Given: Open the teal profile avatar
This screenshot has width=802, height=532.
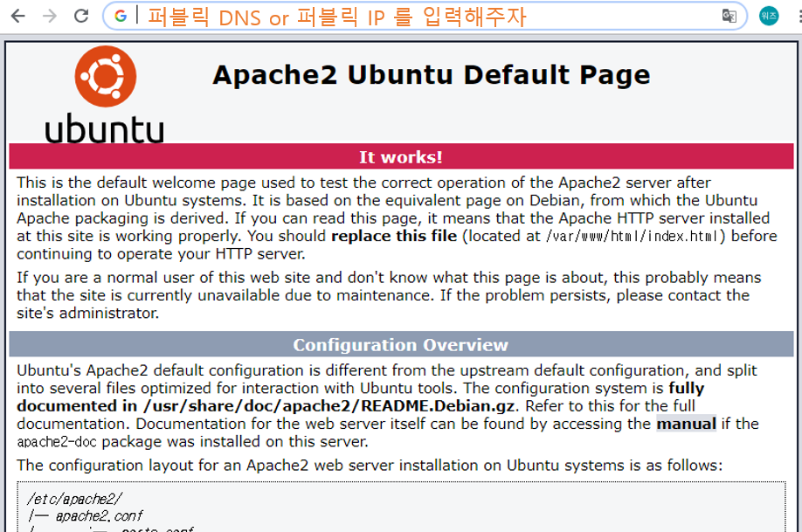Looking at the screenshot, I should coord(769,17).
